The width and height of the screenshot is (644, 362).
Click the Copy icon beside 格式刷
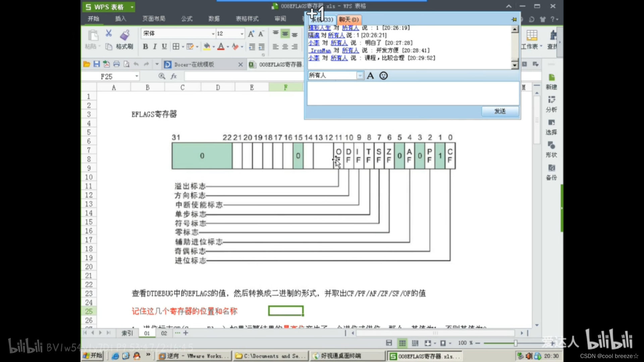click(109, 47)
